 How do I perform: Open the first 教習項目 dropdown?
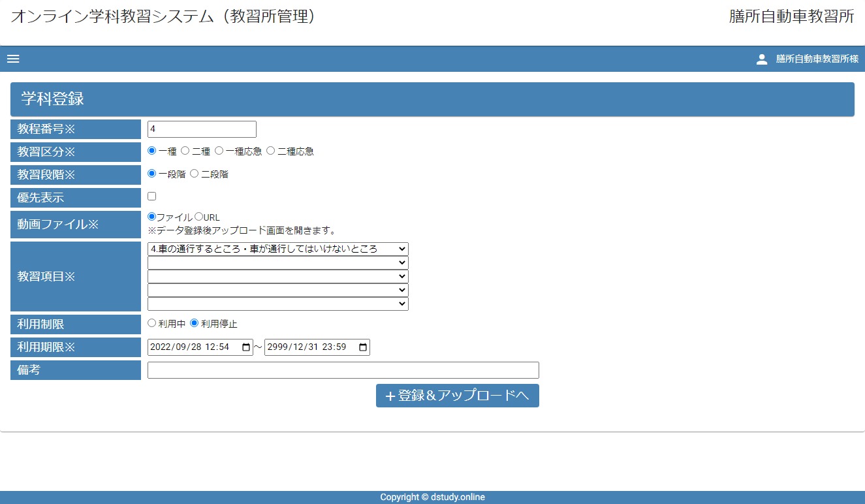point(277,249)
